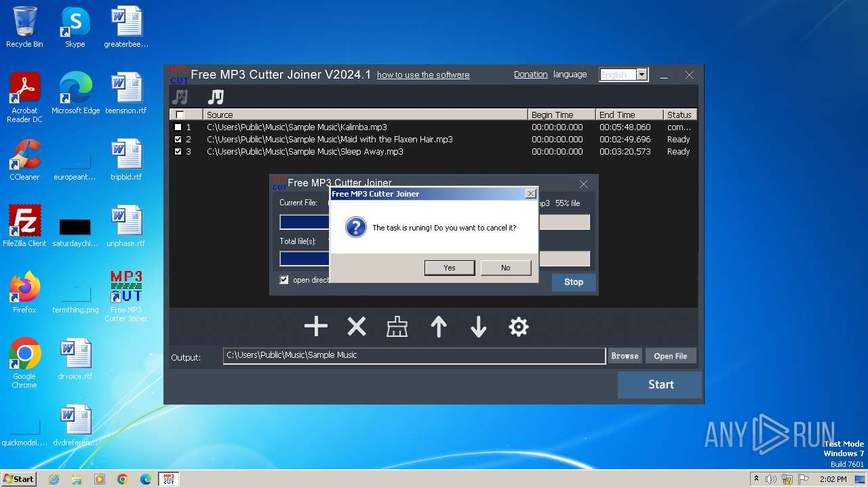
Task: Open CCleaner desktop shortcut
Action: 24,160
